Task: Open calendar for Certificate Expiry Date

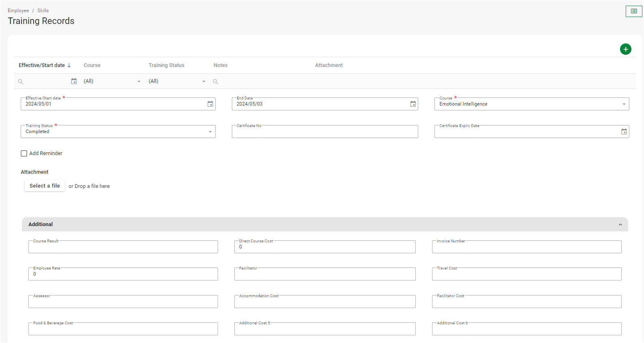Action: 624,132
